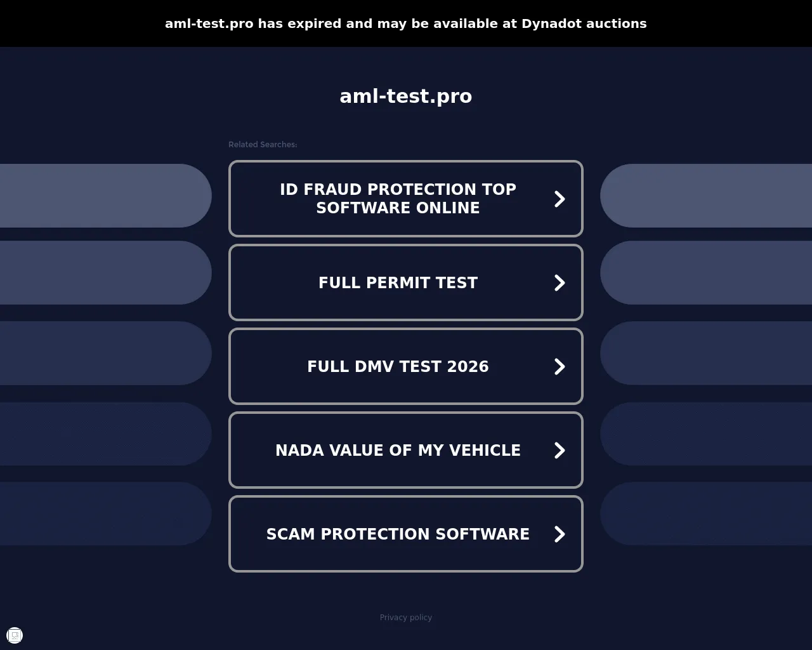Click the broken image icon in bottom-left corner
Viewport: 812px width, 650px height.
(x=15, y=635)
